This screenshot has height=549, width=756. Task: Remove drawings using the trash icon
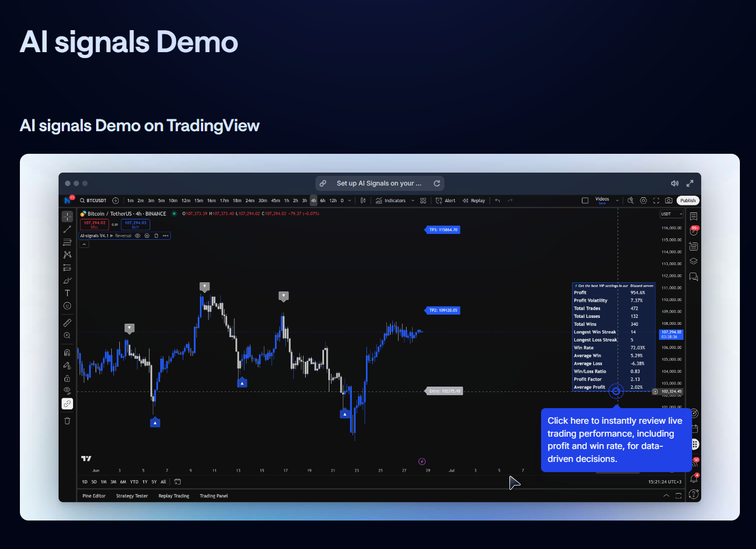pos(67,420)
